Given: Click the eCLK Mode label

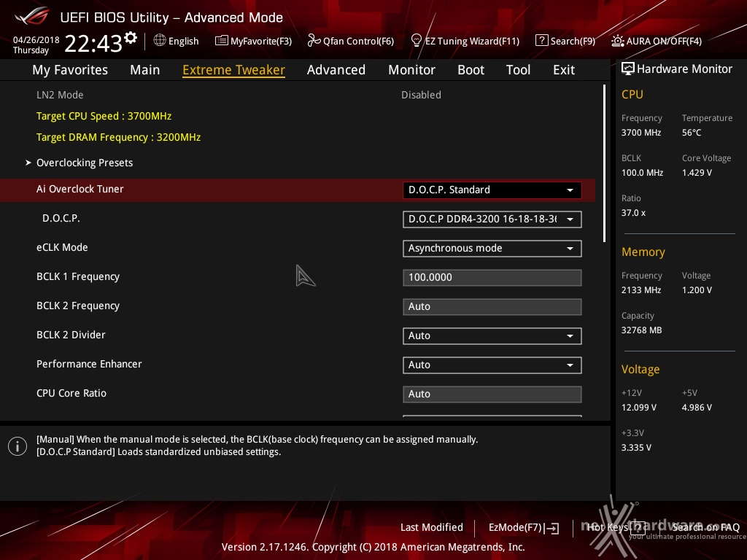Looking at the screenshot, I should coord(62,248).
